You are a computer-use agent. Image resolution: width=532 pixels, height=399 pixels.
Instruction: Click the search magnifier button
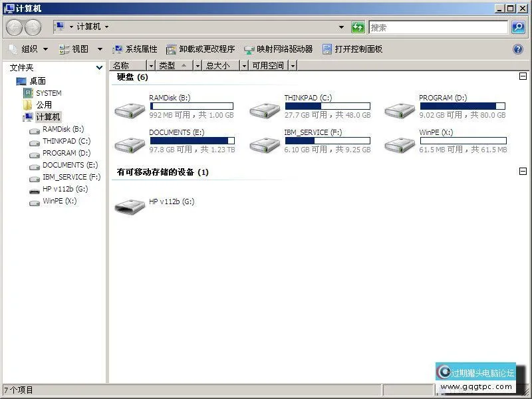coord(517,27)
